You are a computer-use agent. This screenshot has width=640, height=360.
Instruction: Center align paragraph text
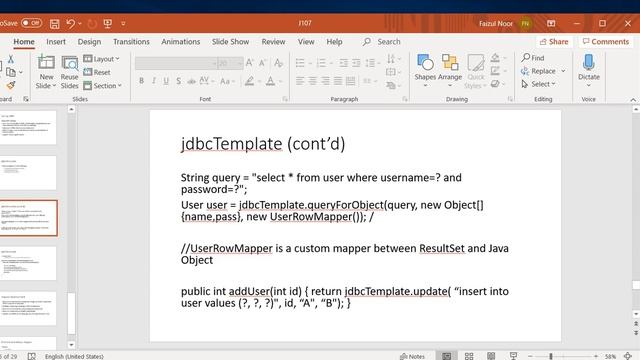(x=313, y=81)
